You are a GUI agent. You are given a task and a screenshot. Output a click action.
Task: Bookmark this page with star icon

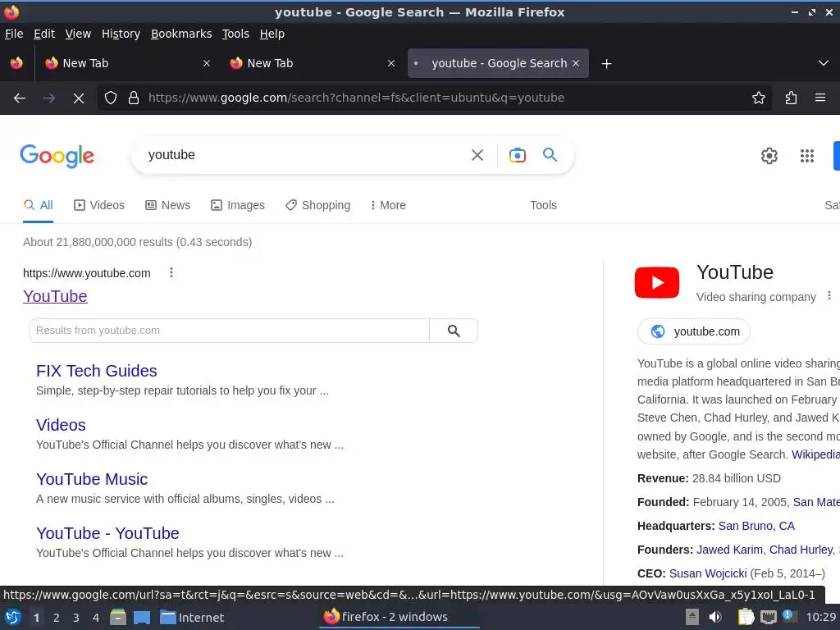click(x=759, y=98)
